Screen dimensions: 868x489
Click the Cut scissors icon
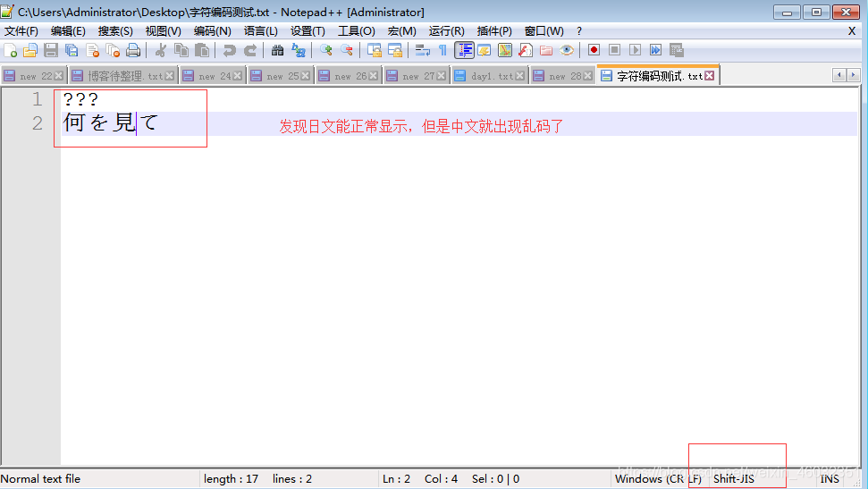[x=161, y=50]
